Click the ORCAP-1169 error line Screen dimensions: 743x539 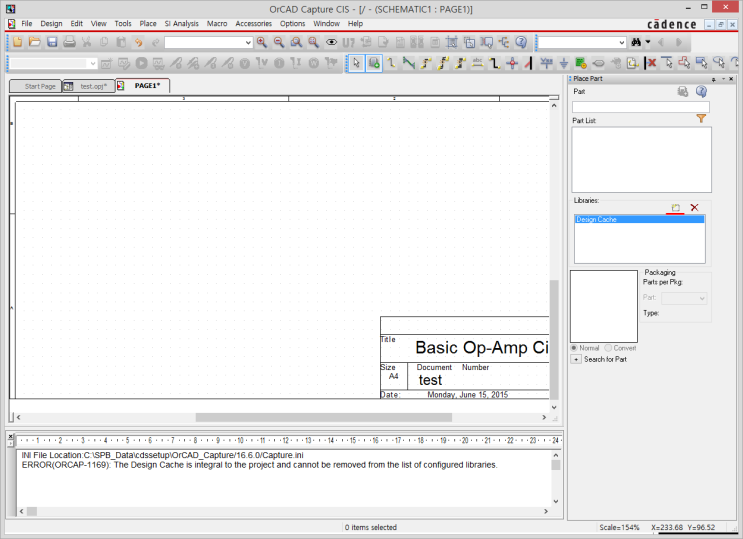point(259,465)
